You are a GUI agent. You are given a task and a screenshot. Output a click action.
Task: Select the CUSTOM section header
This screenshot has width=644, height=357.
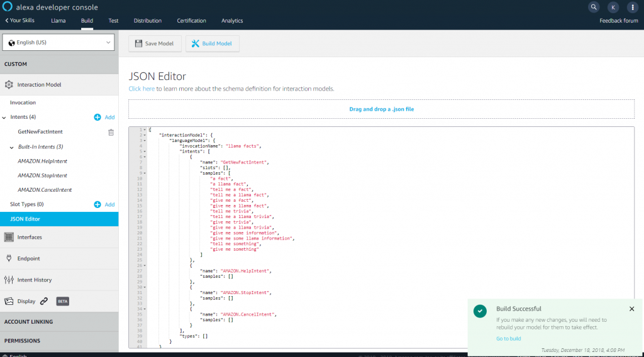[59, 64]
